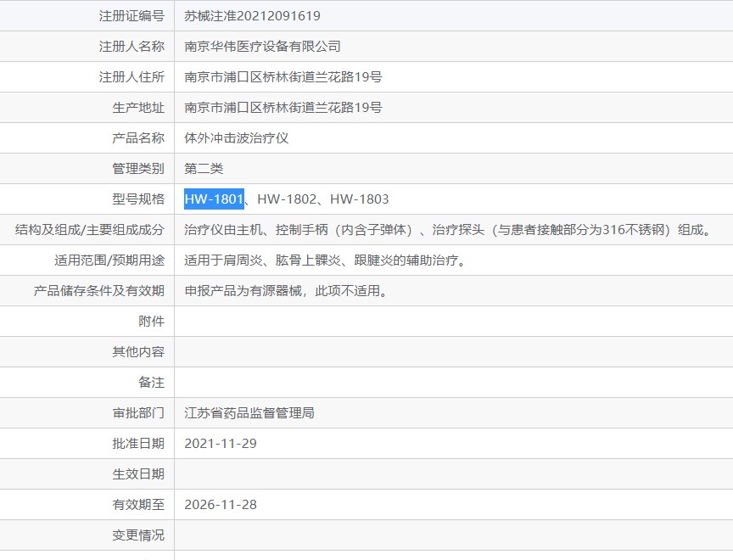Viewport: 733px width, 560px height.
Task: Click approval authority 江苏省药品监督管理局
Action: [249, 412]
